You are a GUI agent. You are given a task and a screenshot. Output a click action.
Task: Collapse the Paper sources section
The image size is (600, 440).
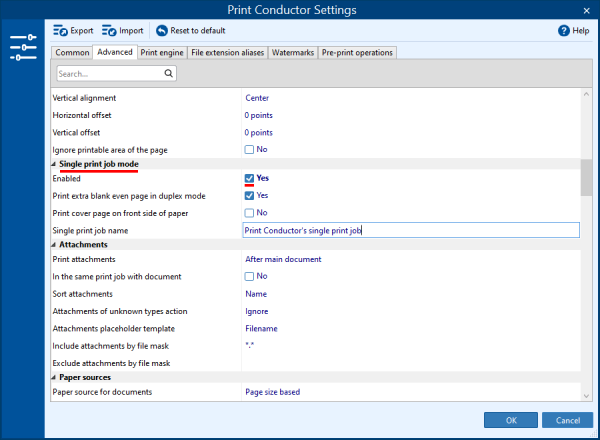(x=54, y=377)
